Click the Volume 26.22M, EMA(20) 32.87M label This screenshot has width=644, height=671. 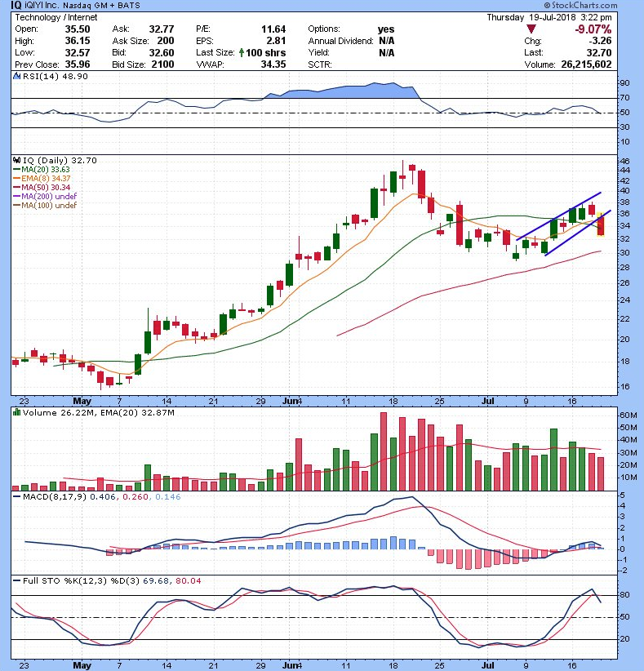99,412
